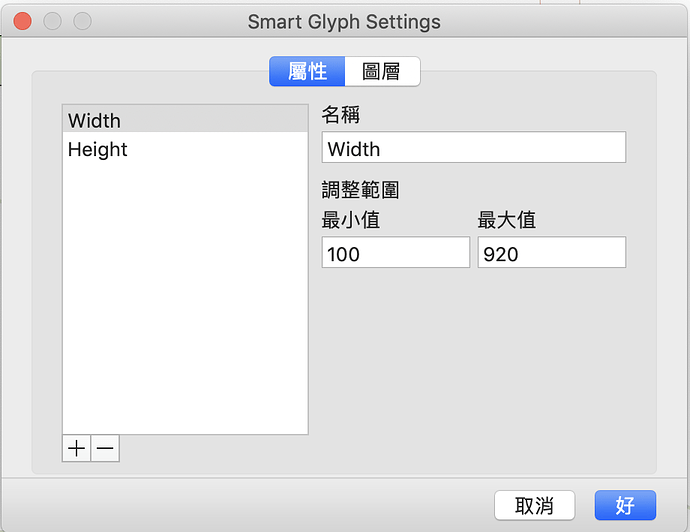The image size is (690, 532).
Task: Click the 最大值 field showing 920
Action: (552, 253)
